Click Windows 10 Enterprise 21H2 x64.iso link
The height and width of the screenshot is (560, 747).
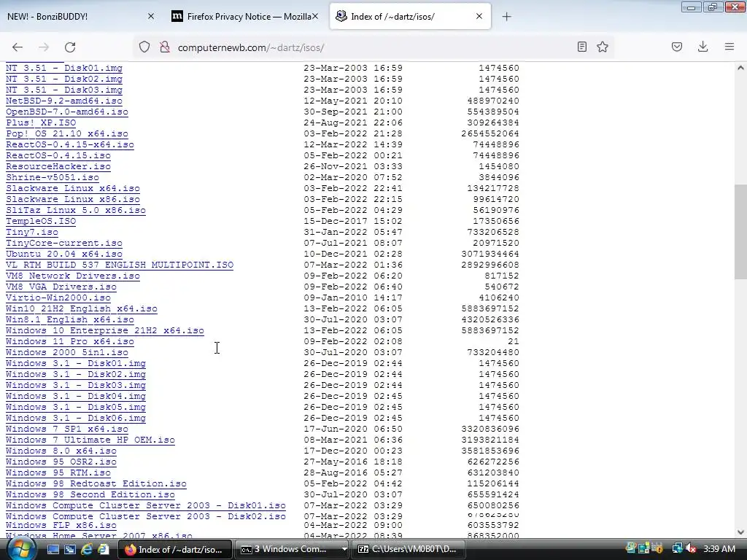point(105,331)
